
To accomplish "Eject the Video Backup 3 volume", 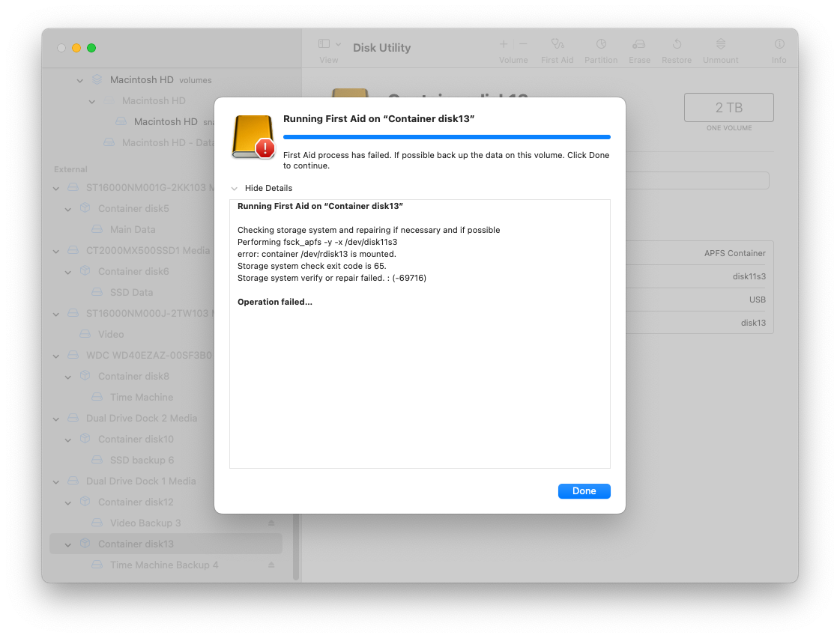I will (x=271, y=523).
